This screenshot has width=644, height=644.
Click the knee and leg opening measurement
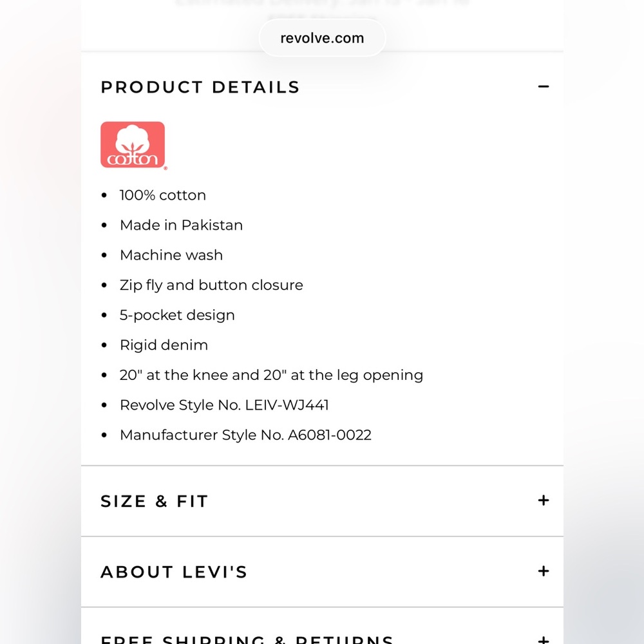(x=271, y=375)
